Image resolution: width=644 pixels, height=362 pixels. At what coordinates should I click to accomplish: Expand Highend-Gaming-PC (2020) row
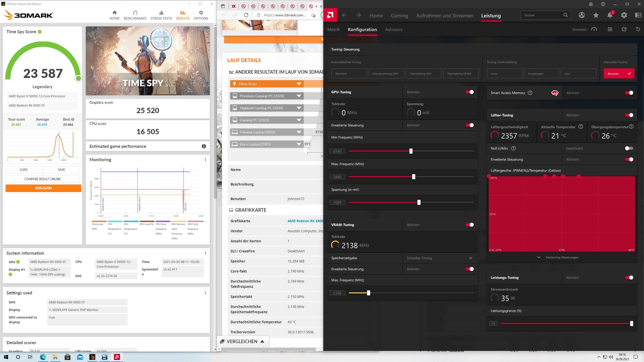(x=299, y=108)
